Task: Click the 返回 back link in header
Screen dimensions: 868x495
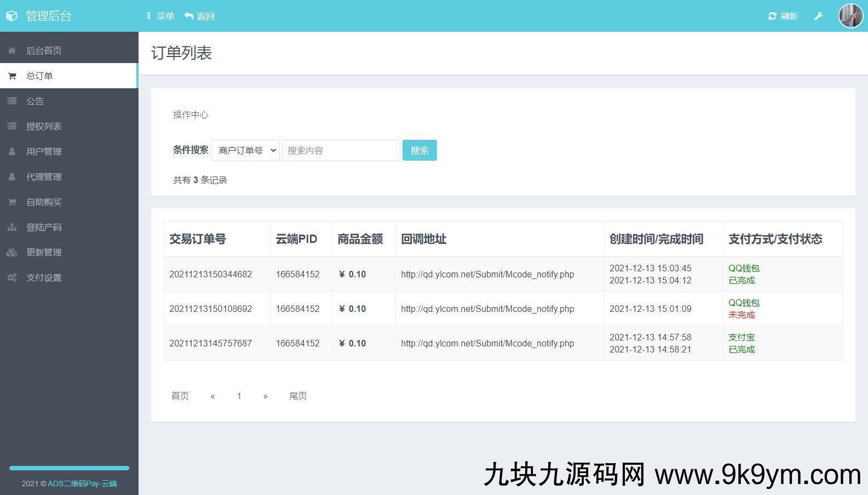Action: point(200,16)
